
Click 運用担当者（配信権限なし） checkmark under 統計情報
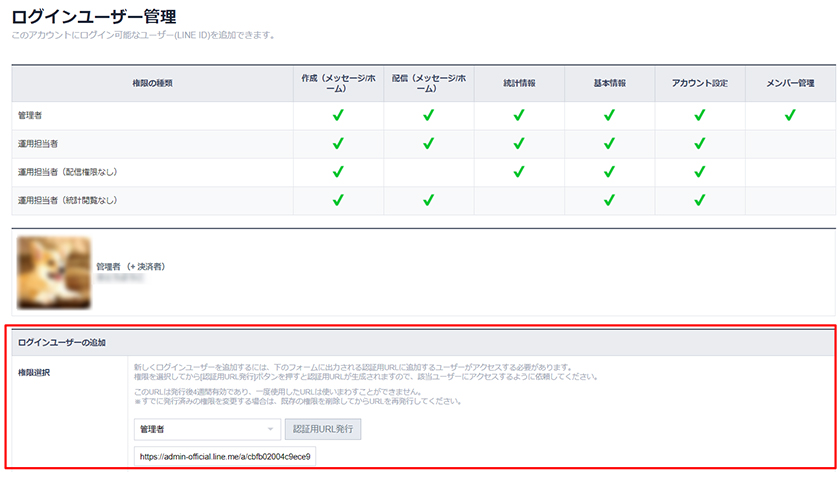pos(519,172)
